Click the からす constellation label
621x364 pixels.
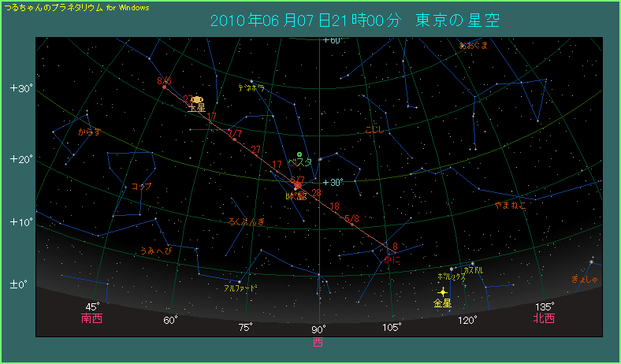coord(89,132)
